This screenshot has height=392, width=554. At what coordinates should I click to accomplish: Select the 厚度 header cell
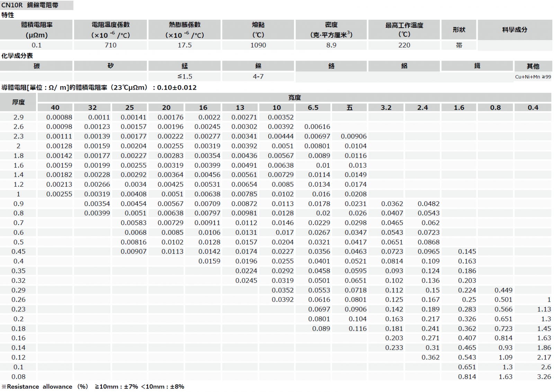coord(18,102)
